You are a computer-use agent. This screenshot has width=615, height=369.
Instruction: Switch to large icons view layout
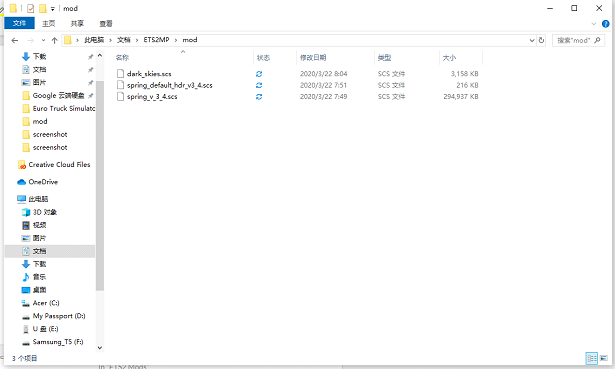pyautogui.click(x=604, y=358)
